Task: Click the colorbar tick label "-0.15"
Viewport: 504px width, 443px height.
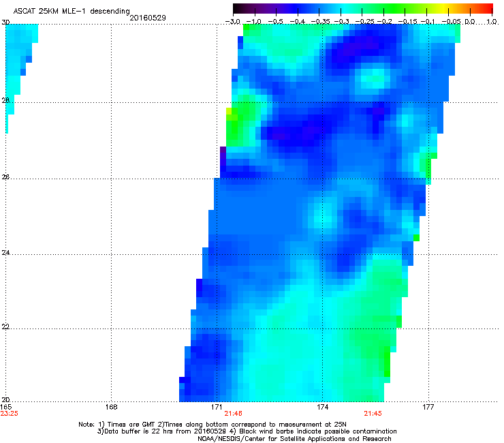Action: [407, 22]
